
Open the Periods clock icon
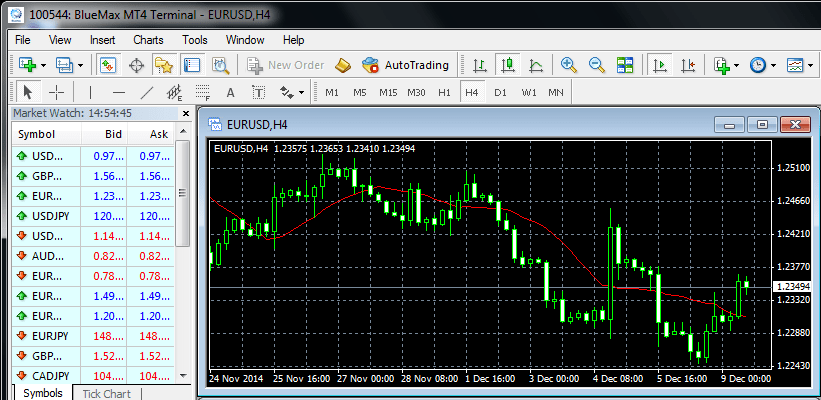coord(758,65)
